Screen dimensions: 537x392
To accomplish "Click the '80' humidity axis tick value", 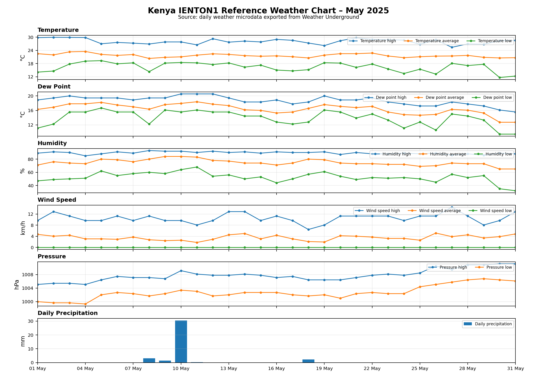I will 31,160.
